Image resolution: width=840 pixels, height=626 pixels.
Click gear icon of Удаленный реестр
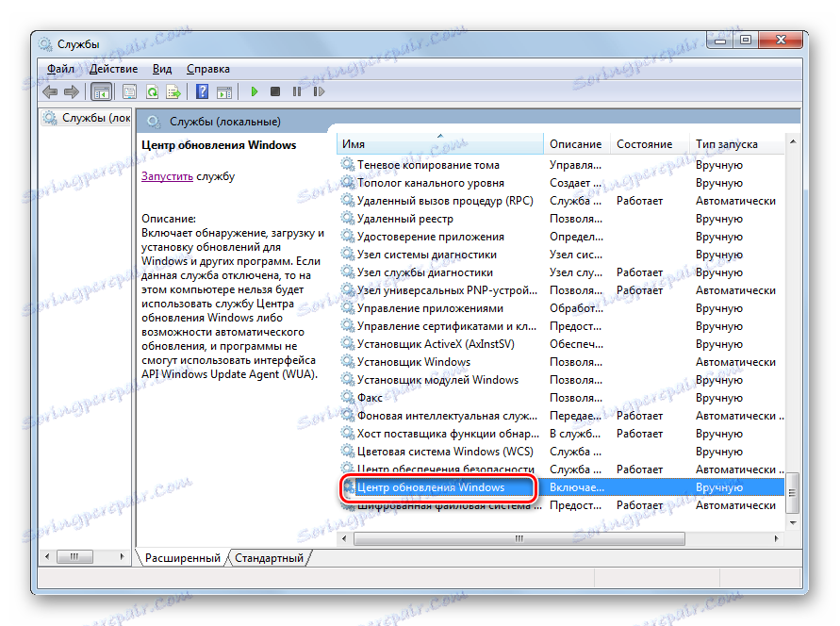click(348, 219)
